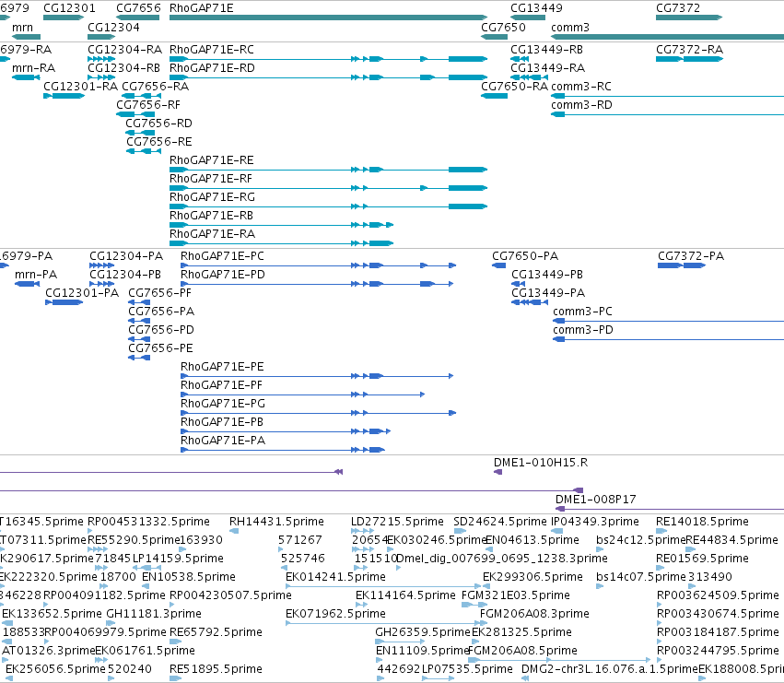Click transcript CG13449-RA

point(529,77)
